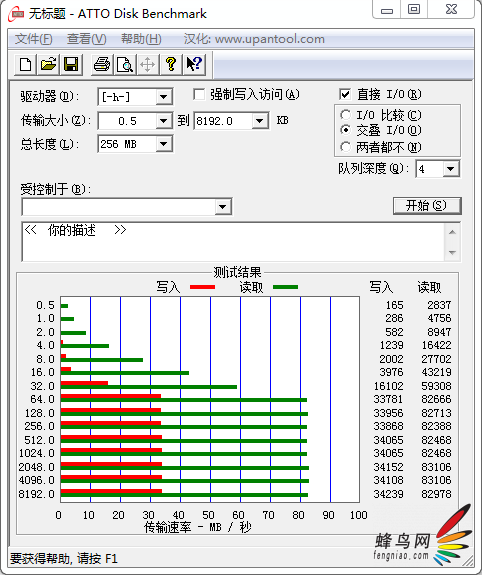482x575 pixels.
Task: Click read value 2837 in results
Action: (439, 305)
